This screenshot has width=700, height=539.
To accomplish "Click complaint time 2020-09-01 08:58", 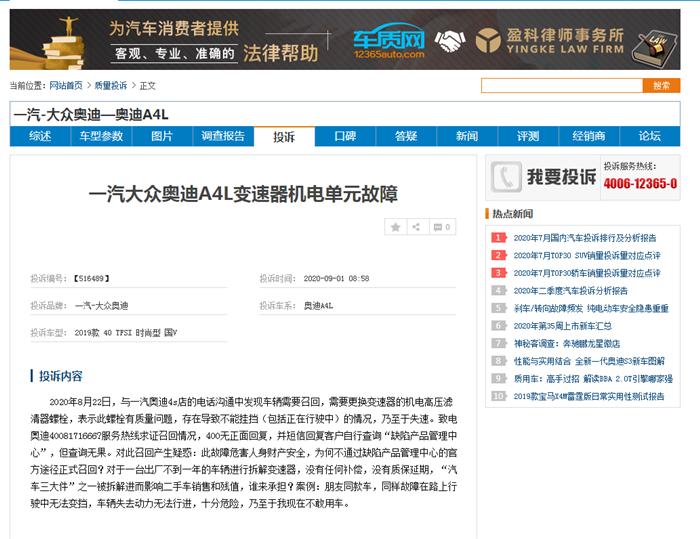I will pos(337,279).
